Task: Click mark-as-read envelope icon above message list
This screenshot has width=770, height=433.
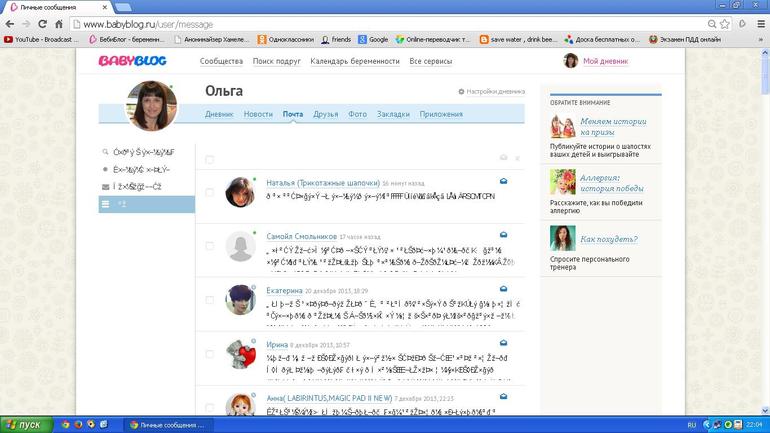Action: pyautogui.click(x=503, y=158)
